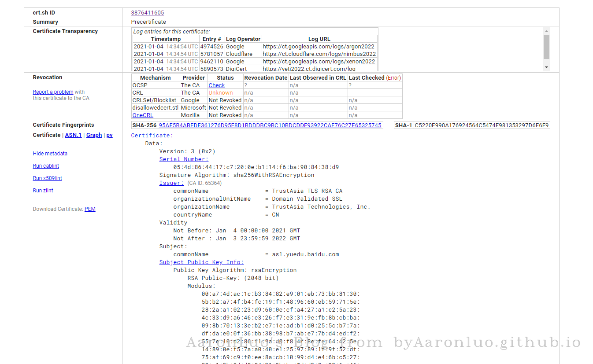Screen dimensions: 593x364
Task: Click the log entries scrollbar thumb
Action: tap(547, 47)
